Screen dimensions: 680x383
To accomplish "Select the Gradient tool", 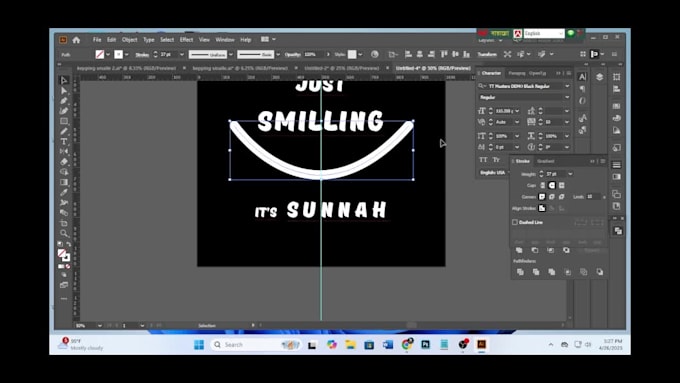I will 64,182.
